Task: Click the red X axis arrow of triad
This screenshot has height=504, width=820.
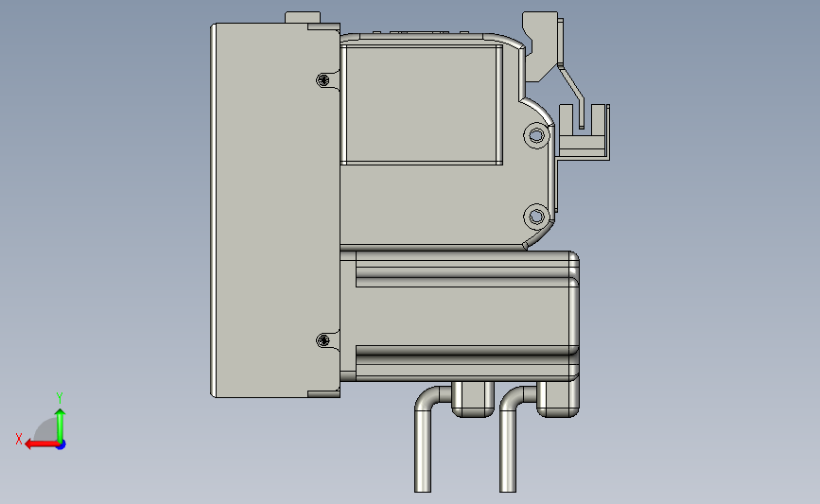Action: click(41, 444)
